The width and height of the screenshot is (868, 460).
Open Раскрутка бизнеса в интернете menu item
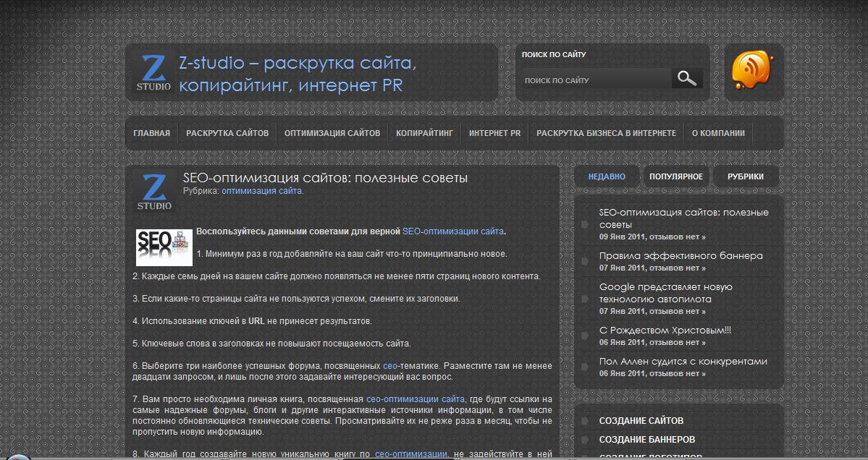pyautogui.click(x=606, y=133)
